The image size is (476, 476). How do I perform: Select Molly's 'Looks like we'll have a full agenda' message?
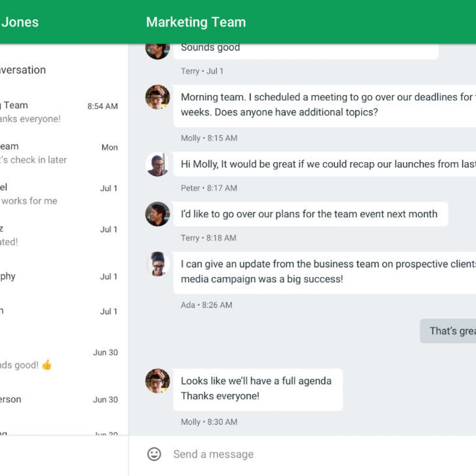coord(258,389)
